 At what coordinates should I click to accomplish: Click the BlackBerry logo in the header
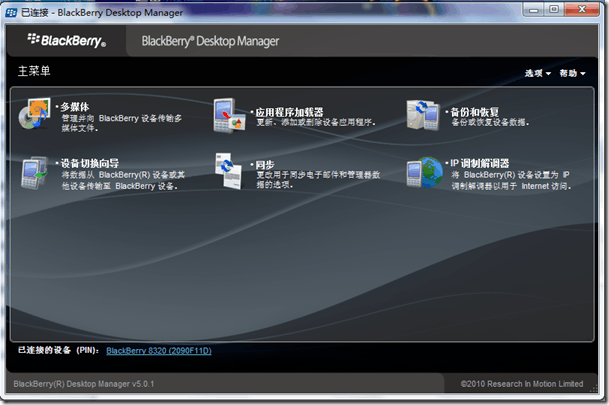[66, 40]
